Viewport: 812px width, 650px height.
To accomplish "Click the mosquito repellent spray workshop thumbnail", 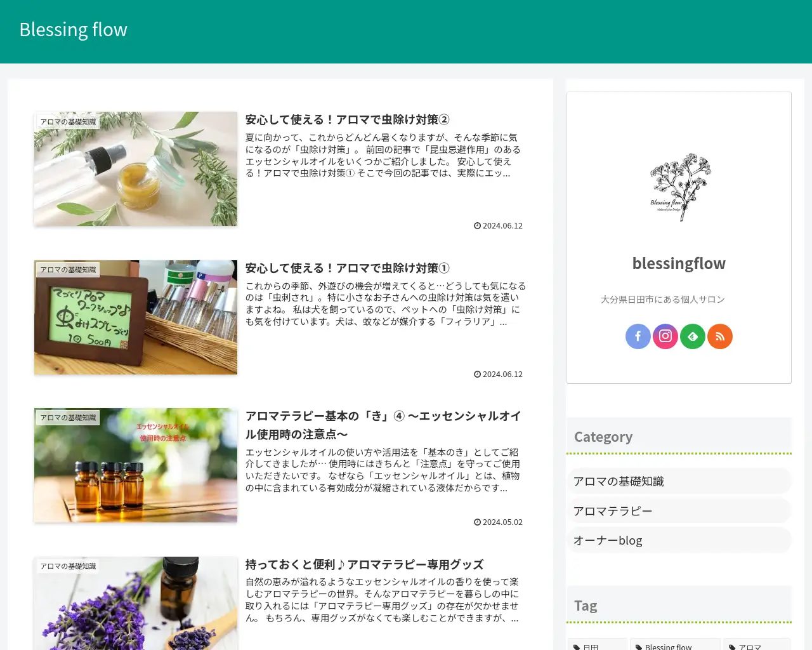I will (x=135, y=317).
